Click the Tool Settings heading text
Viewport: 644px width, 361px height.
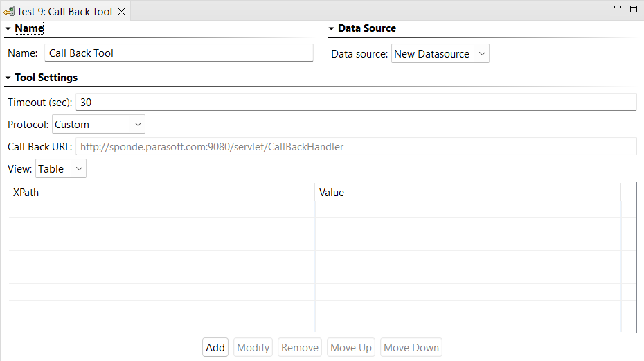[x=46, y=78]
